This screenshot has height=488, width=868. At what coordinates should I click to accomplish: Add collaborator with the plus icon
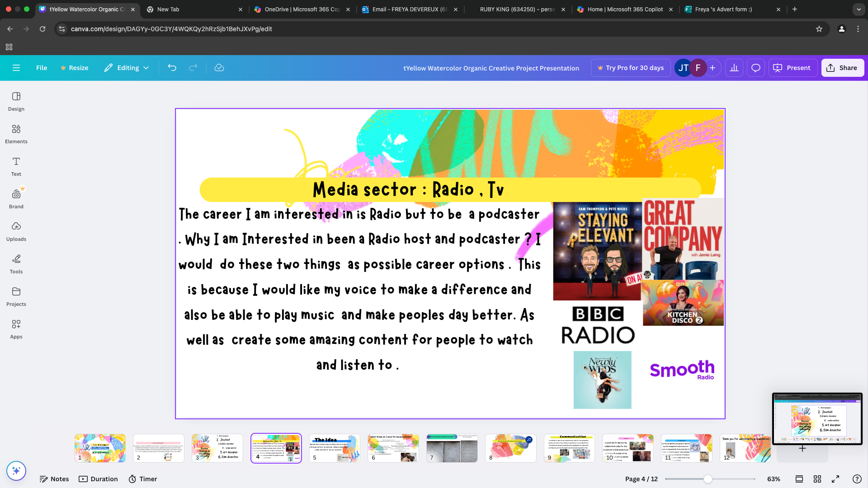[x=712, y=68]
